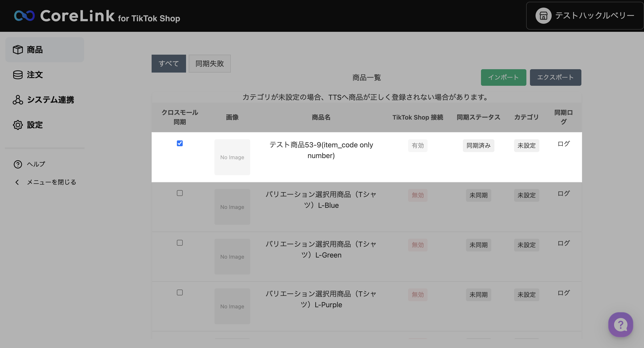Open the 商品 products box icon
The height and width of the screenshot is (348, 644).
point(18,49)
